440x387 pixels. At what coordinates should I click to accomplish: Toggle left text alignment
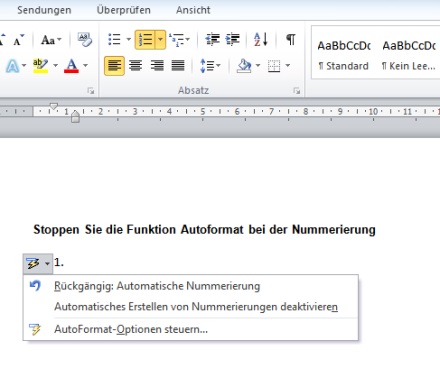coord(114,66)
